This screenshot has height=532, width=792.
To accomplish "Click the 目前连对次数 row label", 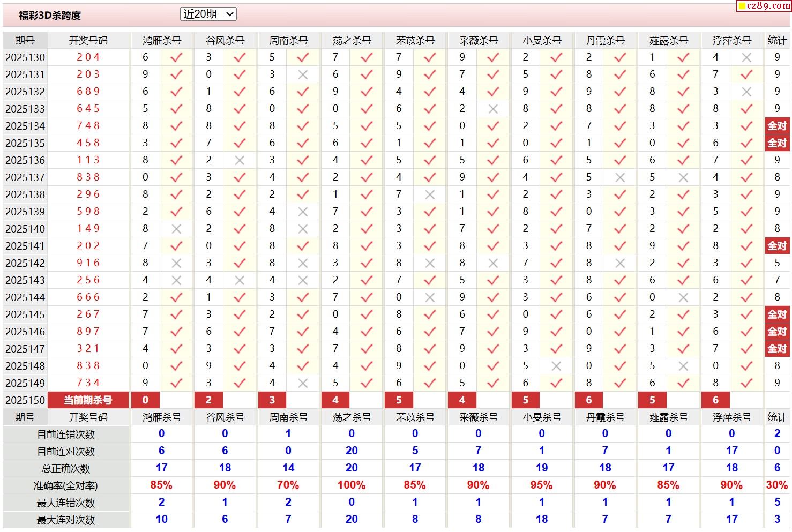I will 66,452.
